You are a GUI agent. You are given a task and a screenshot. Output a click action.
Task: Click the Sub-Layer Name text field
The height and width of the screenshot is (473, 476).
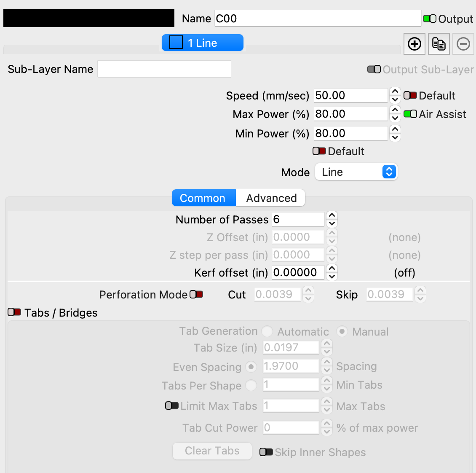point(164,69)
